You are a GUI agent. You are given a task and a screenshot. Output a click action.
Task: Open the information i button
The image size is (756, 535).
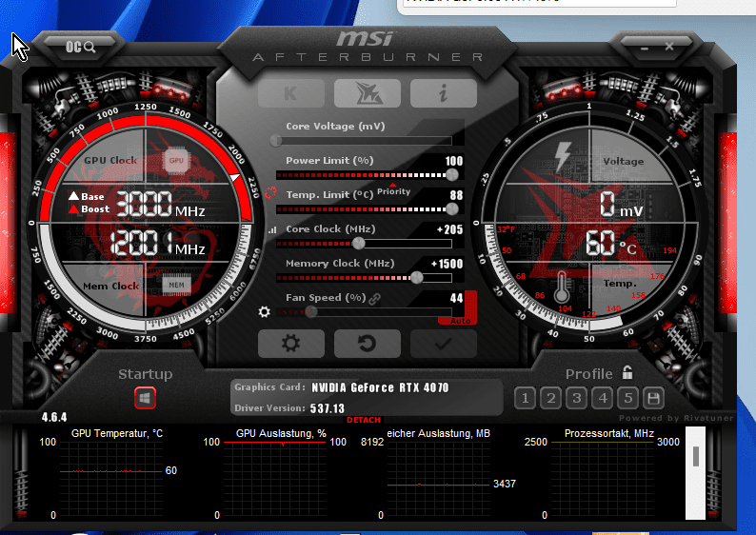[x=444, y=93]
